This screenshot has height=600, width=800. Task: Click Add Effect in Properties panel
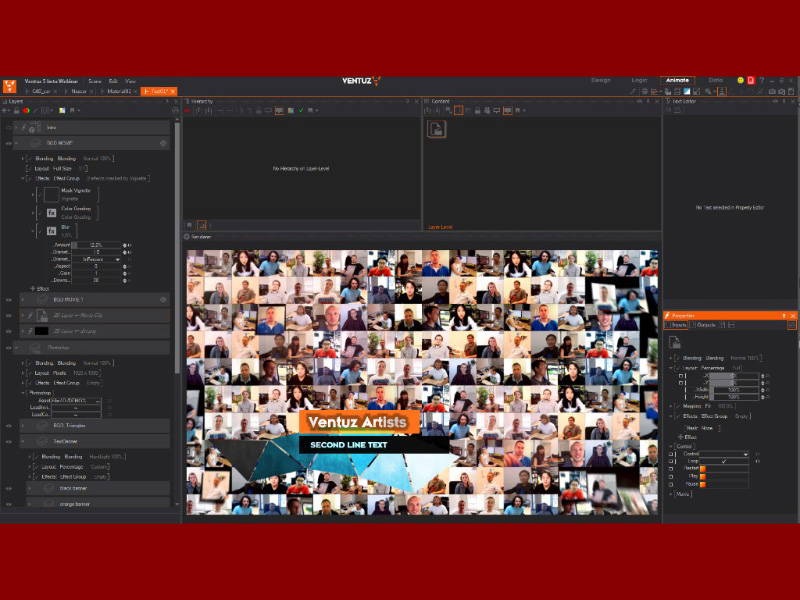click(x=688, y=437)
